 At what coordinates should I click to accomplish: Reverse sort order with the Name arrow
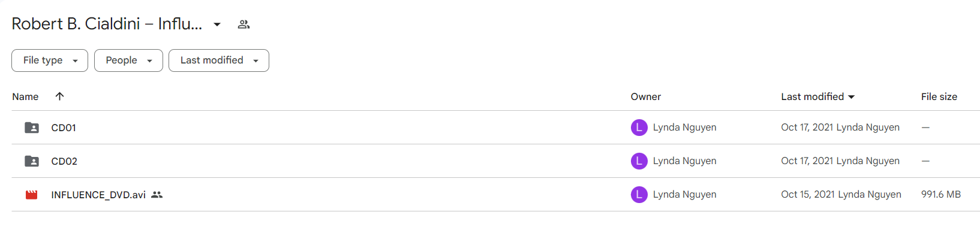59,96
